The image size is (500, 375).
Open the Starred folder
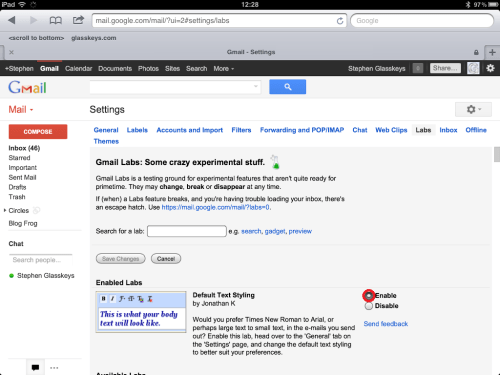19,158
